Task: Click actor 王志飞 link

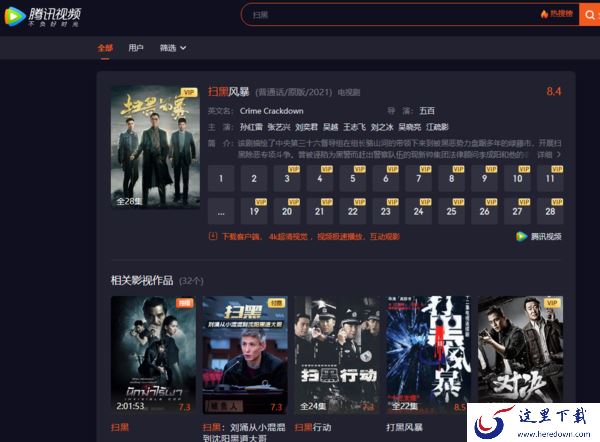Action: (354, 127)
